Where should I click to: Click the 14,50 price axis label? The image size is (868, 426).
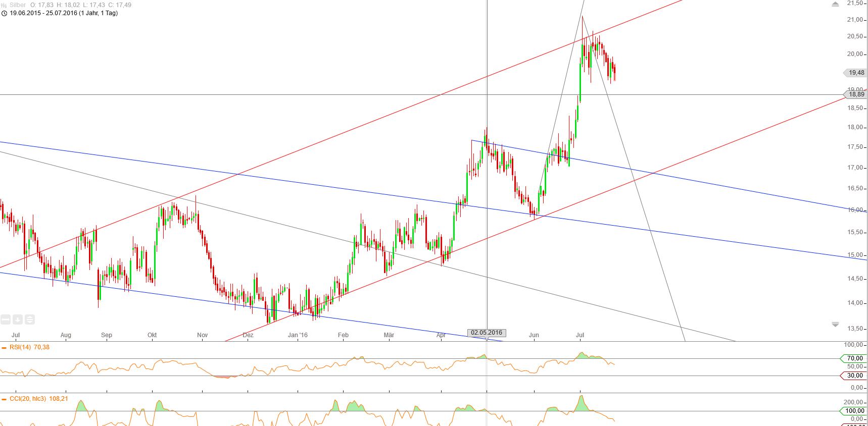pyautogui.click(x=855, y=279)
